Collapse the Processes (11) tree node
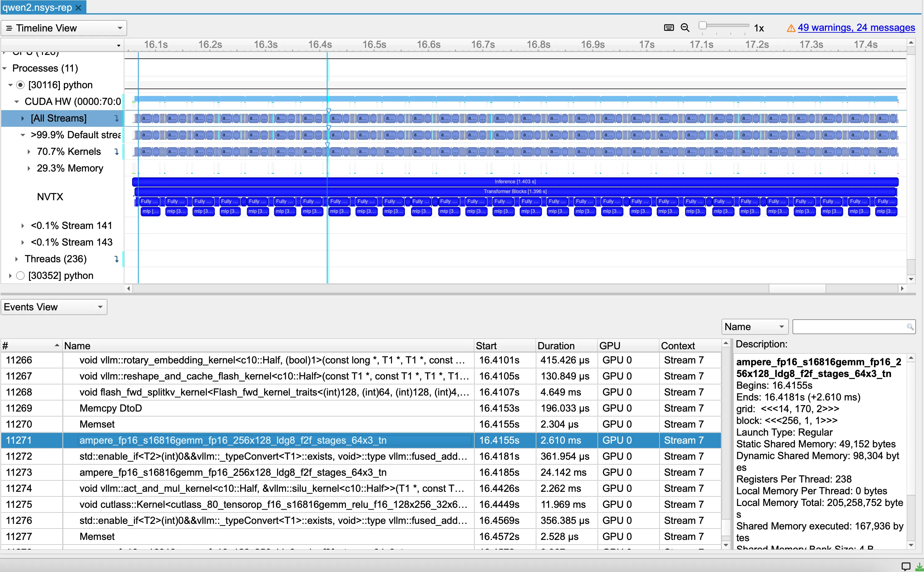 pyautogui.click(x=5, y=68)
